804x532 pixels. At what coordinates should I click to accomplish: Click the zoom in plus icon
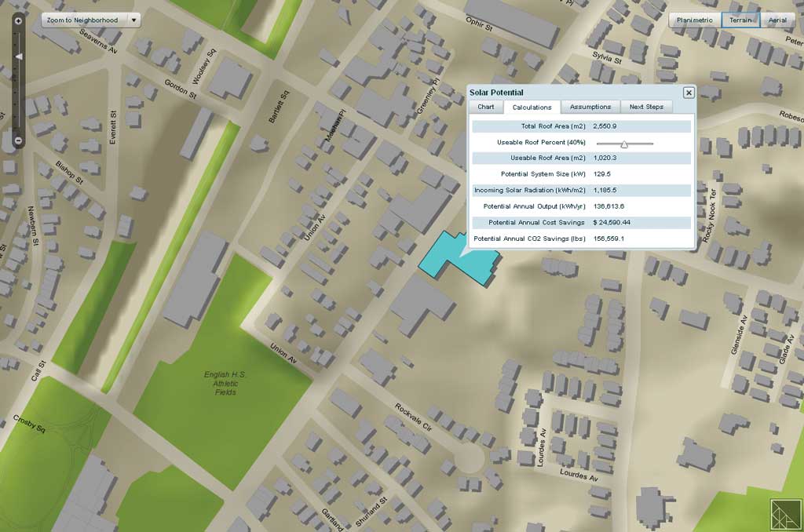tap(19, 21)
